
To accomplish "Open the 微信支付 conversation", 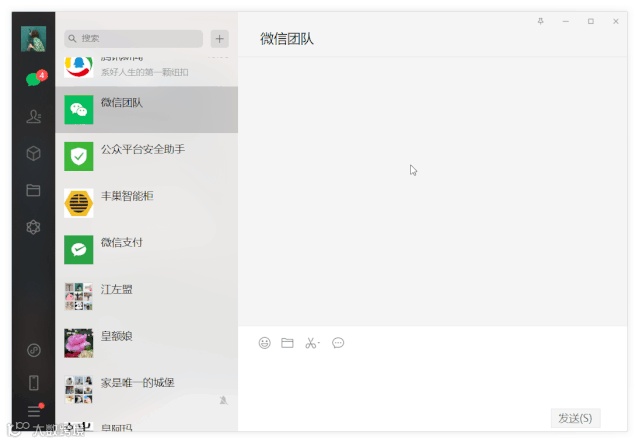I will (147, 250).
